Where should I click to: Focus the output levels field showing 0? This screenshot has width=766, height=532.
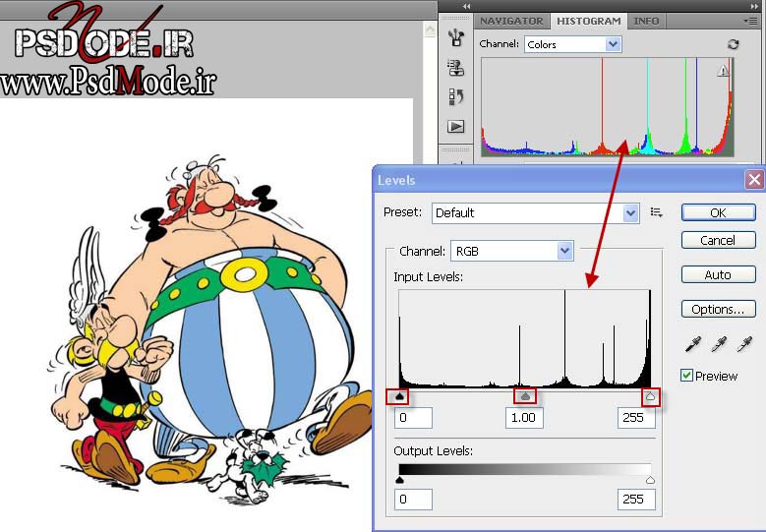[x=413, y=500]
